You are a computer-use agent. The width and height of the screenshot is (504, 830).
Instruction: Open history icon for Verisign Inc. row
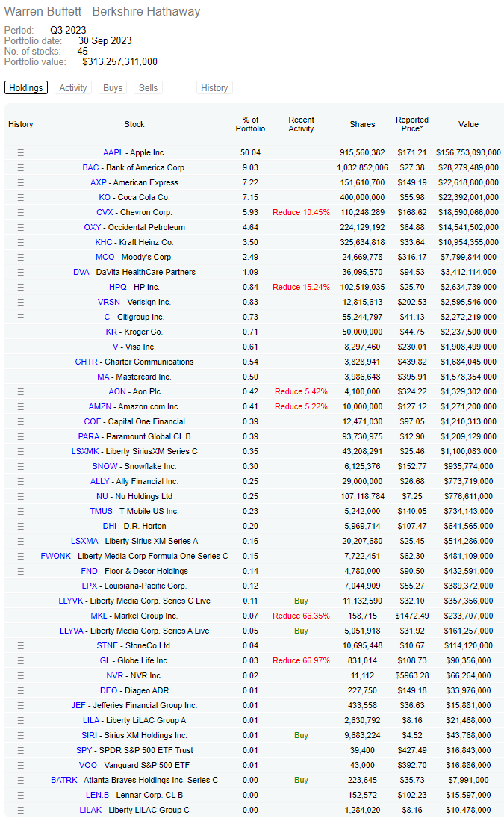(21, 303)
